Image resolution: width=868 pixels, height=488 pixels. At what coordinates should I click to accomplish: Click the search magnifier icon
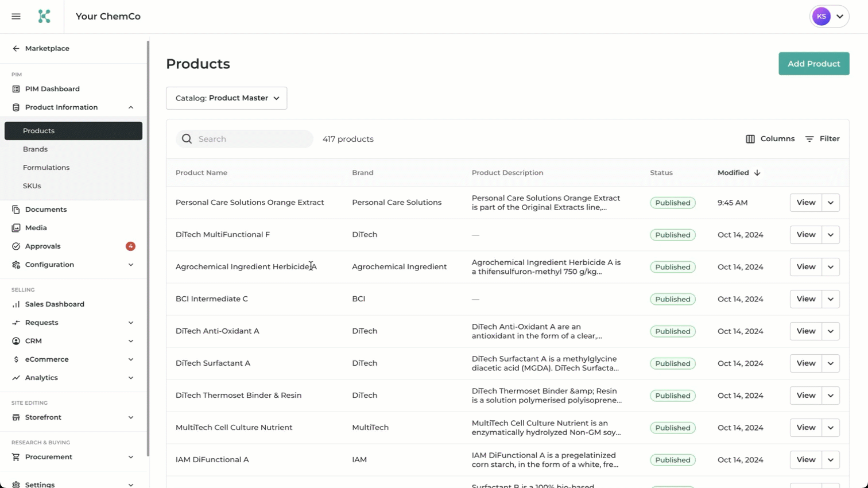click(x=187, y=139)
